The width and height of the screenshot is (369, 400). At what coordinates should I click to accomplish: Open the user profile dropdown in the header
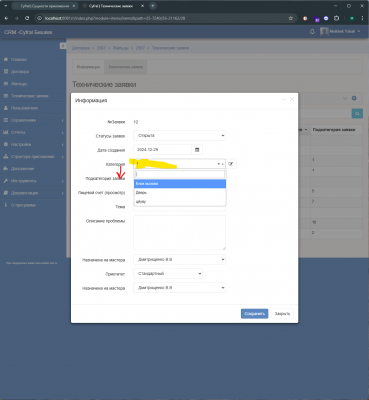click(x=340, y=32)
